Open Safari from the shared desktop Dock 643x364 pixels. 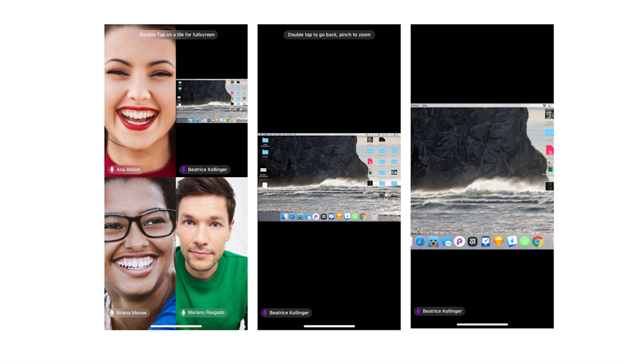point(420,241)
